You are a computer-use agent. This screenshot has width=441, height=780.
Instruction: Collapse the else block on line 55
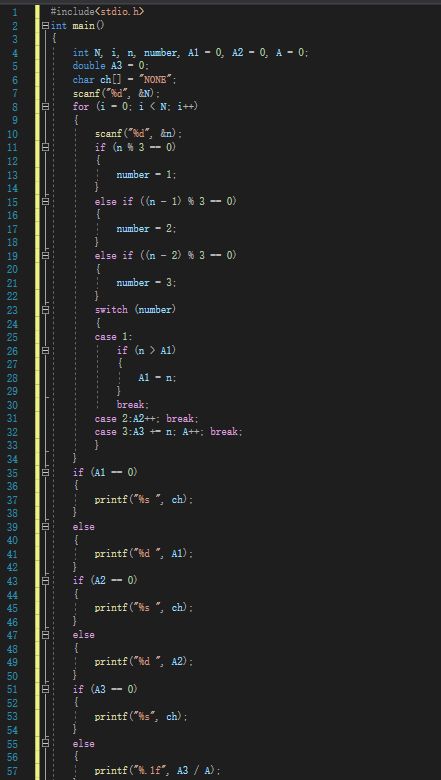coord(46,743)
